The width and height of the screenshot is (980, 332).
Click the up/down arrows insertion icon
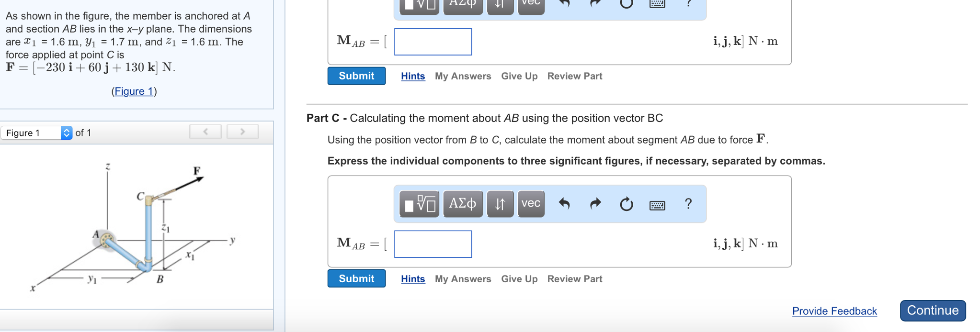click(500, 204)
